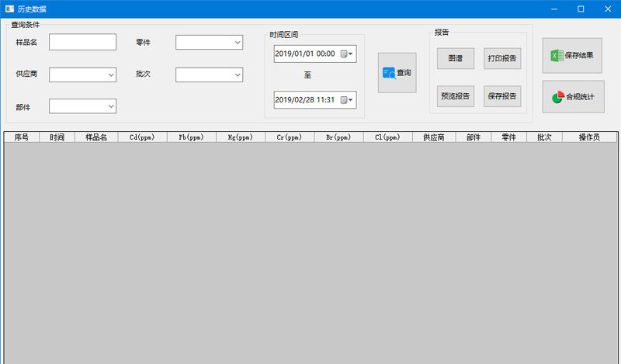Click 保存结果 Excel export button
Image resolution: width=621 pixels, height=364 pixels.
click(573, 56)
